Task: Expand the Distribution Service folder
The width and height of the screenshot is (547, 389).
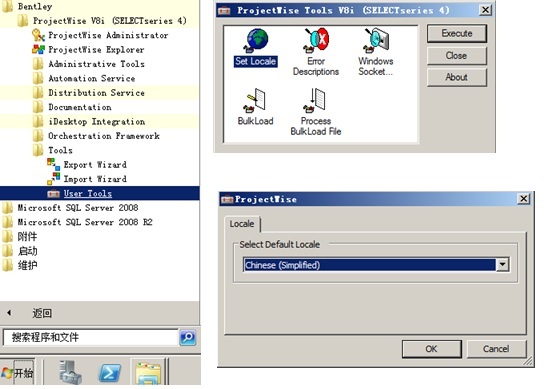Action: click(89, 92)
